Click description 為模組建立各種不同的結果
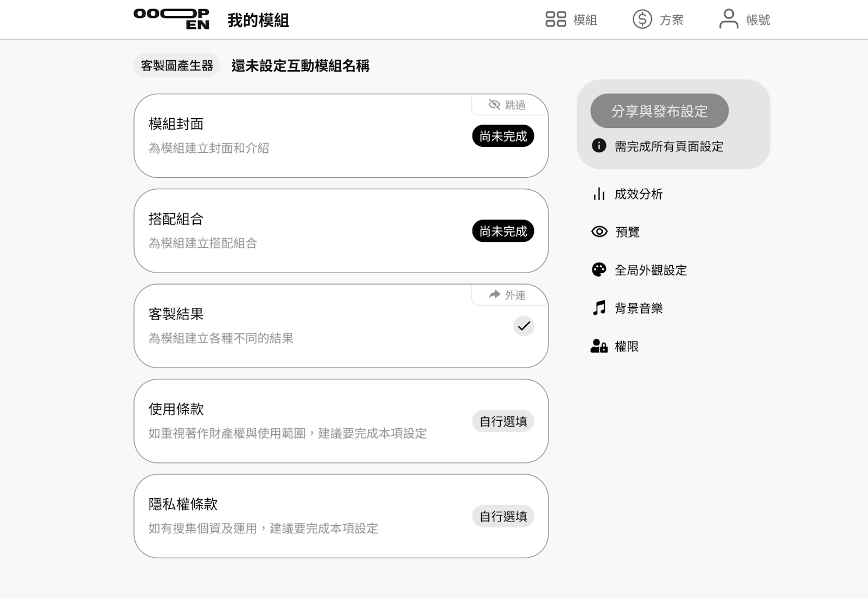 click(221, 338)
